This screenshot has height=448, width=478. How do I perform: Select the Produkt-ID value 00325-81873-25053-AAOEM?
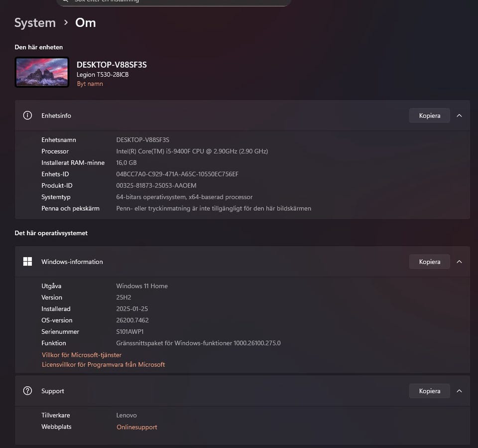coord(156,185)
